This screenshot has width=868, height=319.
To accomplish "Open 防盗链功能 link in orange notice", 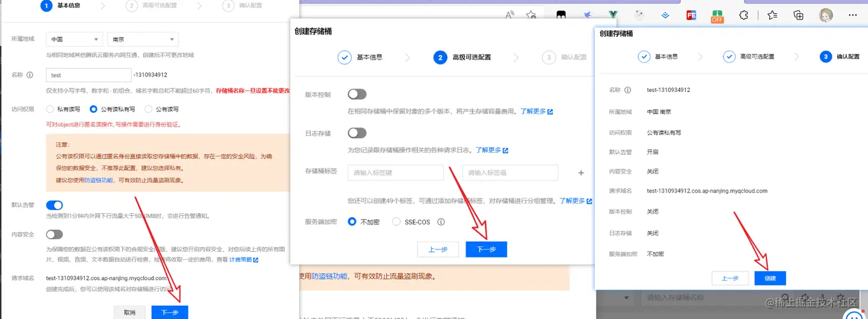I will (x=99, y=180).
